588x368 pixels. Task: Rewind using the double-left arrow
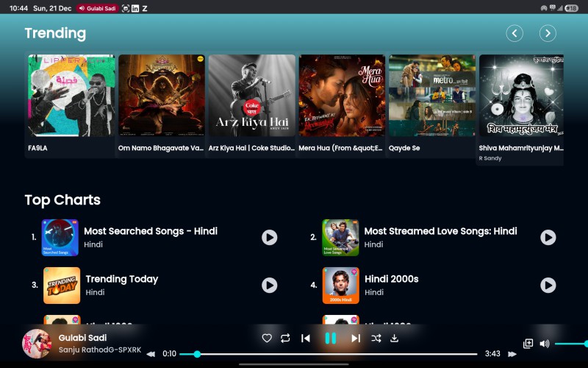point(151,354)
